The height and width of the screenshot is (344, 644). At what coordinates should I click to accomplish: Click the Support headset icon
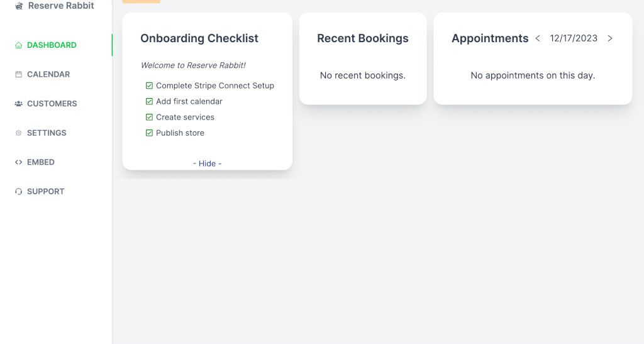click(18, 191)
